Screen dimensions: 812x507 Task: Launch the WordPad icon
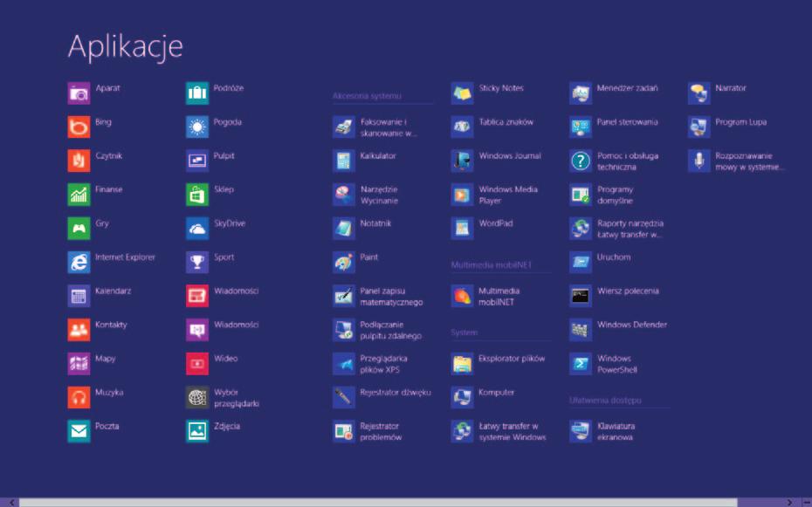462,228
